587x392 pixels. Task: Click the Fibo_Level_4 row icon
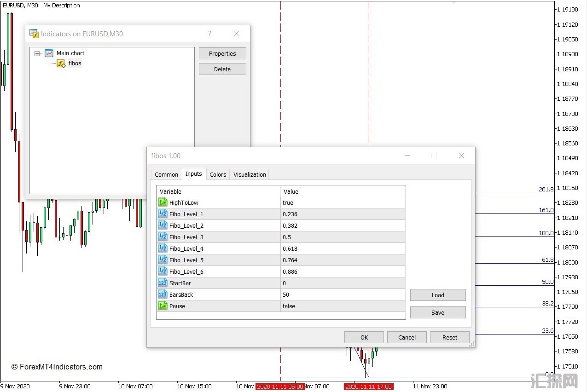(163, 248)
